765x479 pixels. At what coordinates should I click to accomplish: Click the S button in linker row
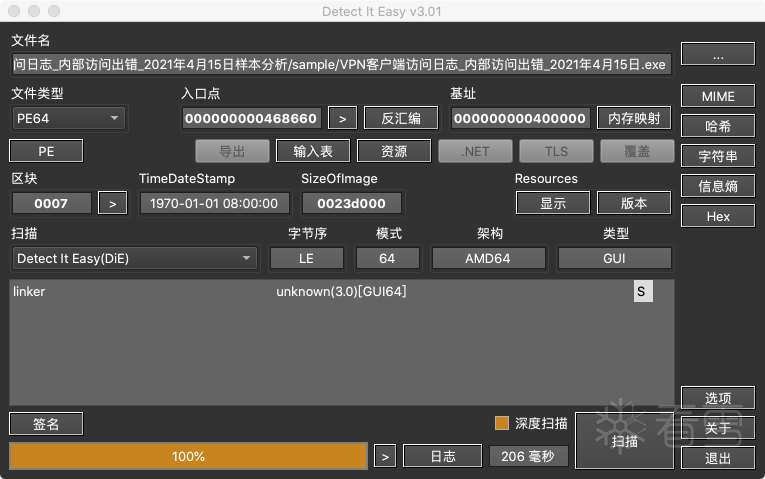pyautogui.click(x=643, y=291)
